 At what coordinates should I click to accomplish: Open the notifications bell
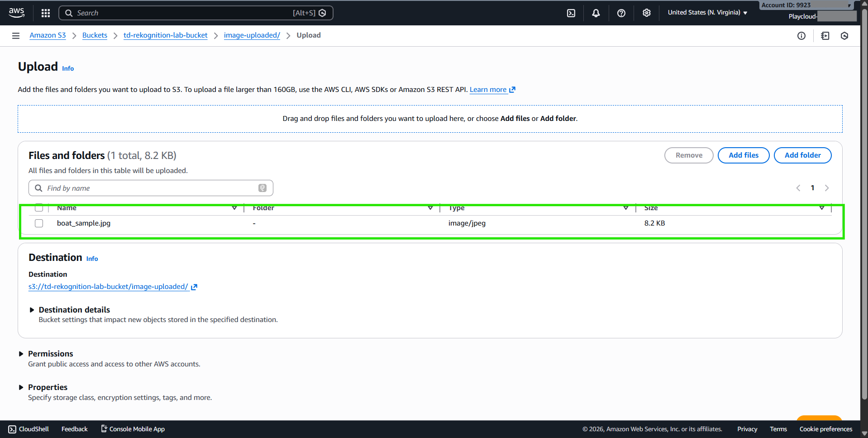tap(596, 13)
